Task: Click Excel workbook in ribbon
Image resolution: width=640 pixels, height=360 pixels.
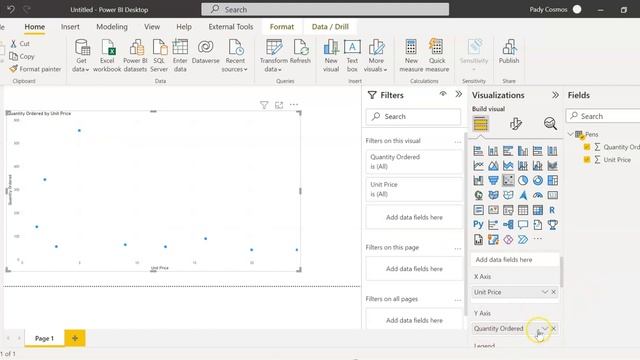Action: (x=107, y=56)
